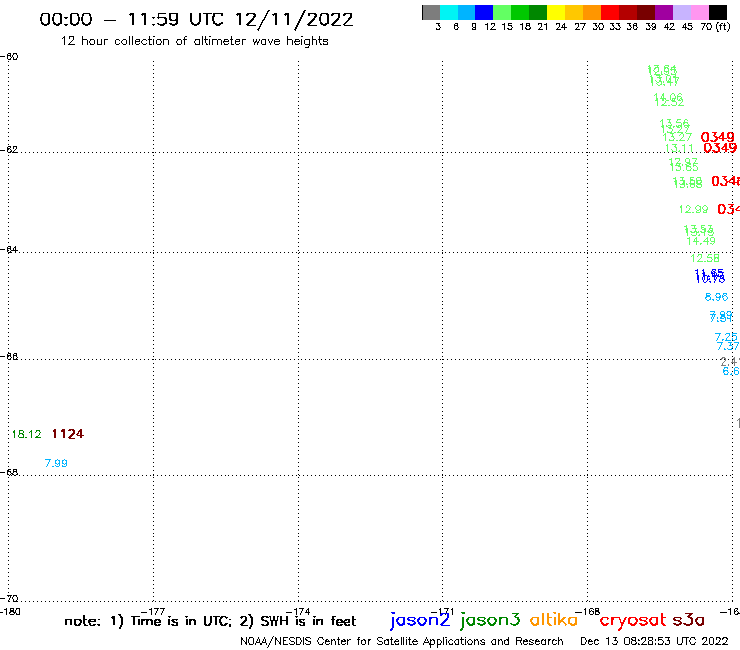Click the cyan swatch in the legend
The height and width of the screenshot is (650, 740).
point(449,12)
